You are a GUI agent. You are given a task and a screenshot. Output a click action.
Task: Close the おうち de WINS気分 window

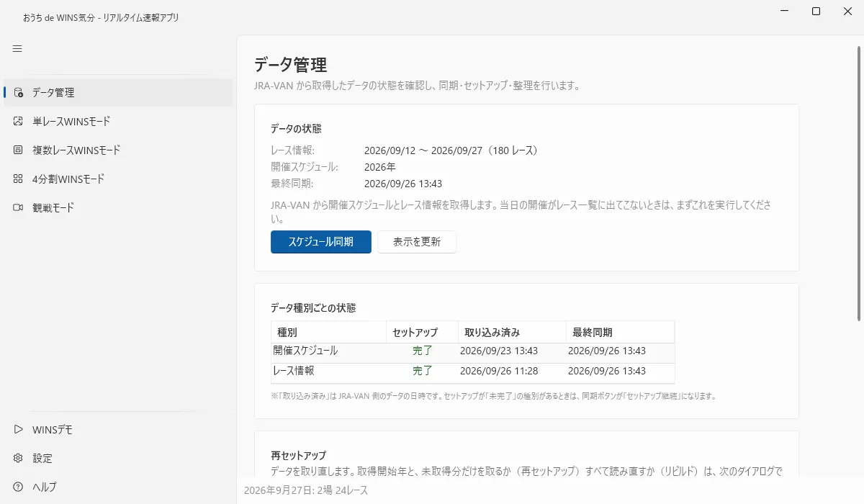click(848, 12)
